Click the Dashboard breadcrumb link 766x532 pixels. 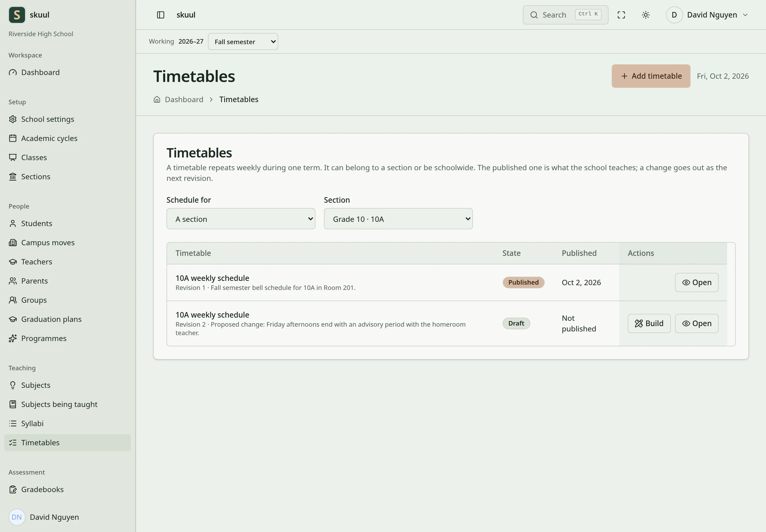point(184,100)
